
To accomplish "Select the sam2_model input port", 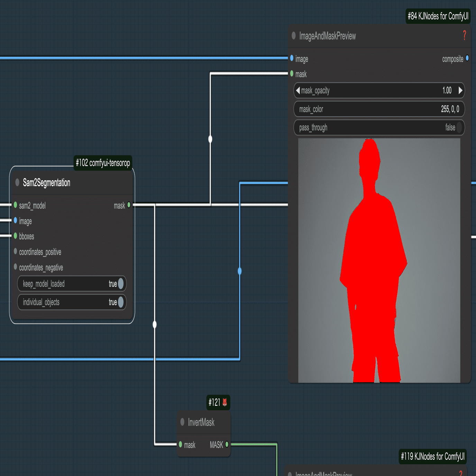I will (x=15, y=205).
